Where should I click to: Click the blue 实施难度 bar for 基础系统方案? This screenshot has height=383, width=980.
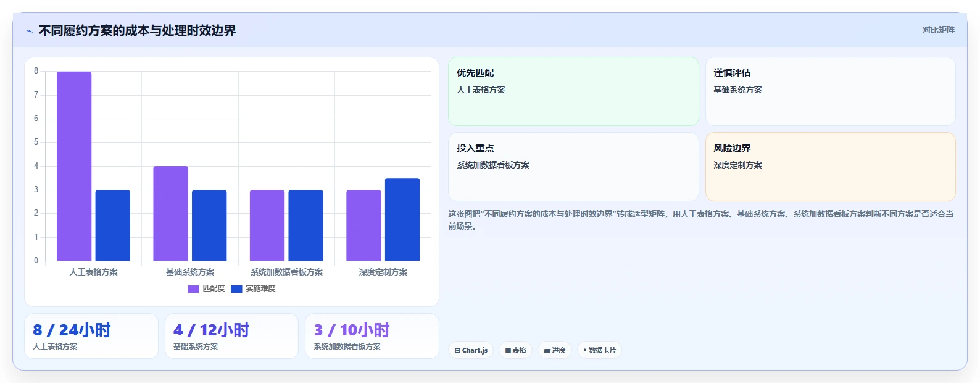pos(209,225)
